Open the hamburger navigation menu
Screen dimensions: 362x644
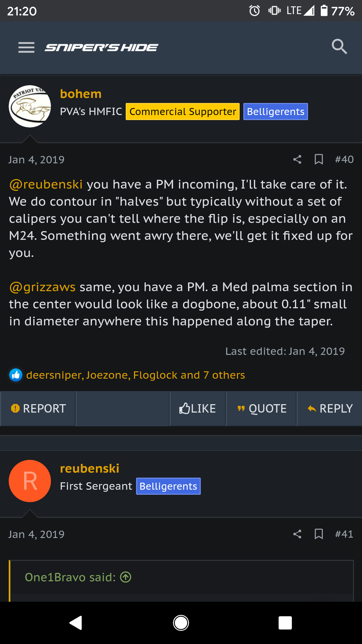[26, 48]
